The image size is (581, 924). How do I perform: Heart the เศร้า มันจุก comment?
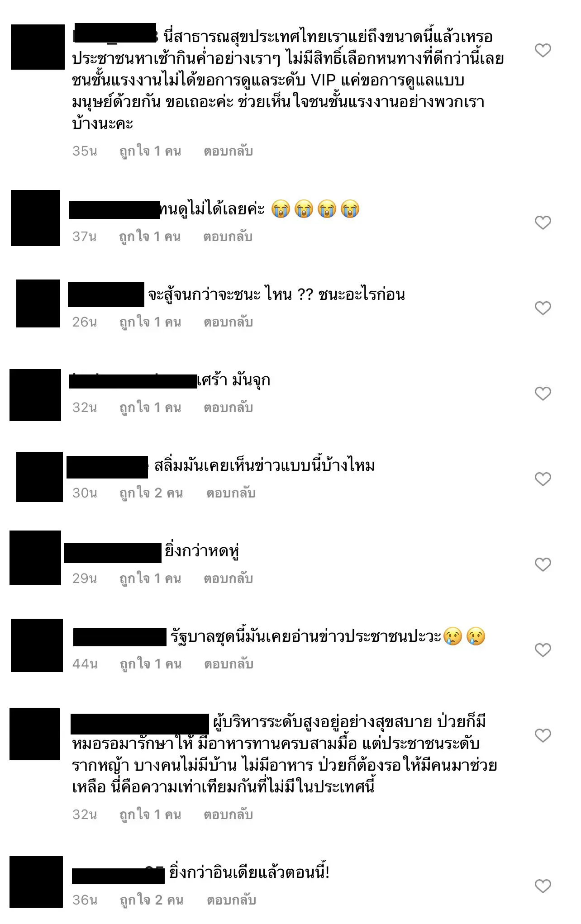[x=543, y=393]
